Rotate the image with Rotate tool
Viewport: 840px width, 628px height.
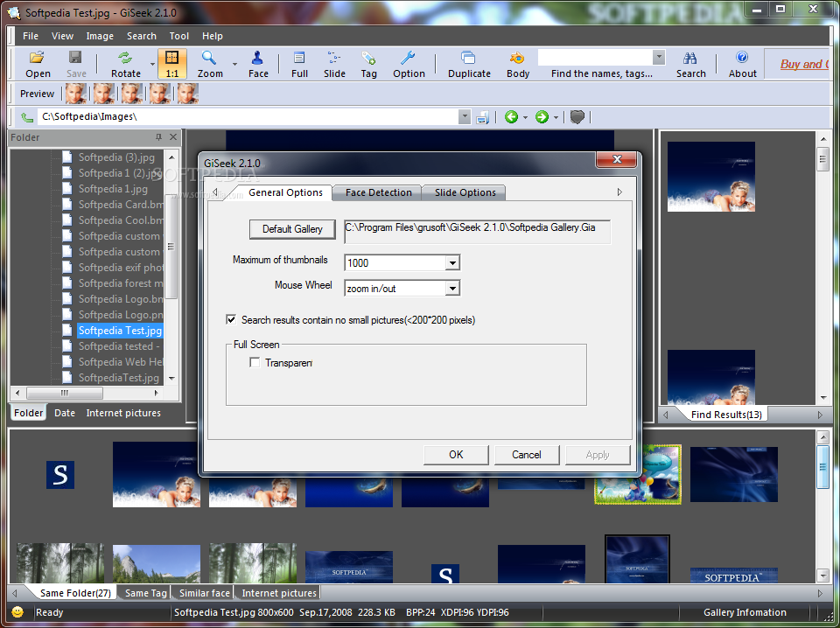pyautogui.click(x=126, y=64)
